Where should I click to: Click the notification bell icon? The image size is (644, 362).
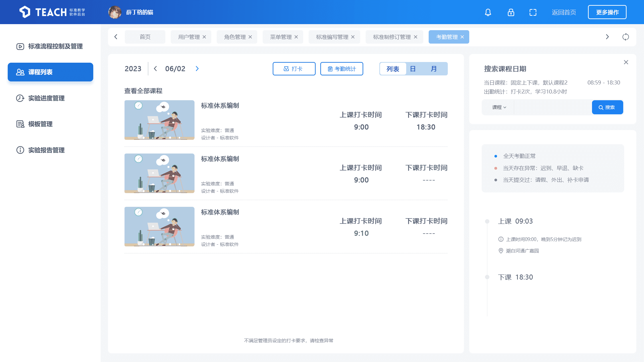tap(488, 12)
